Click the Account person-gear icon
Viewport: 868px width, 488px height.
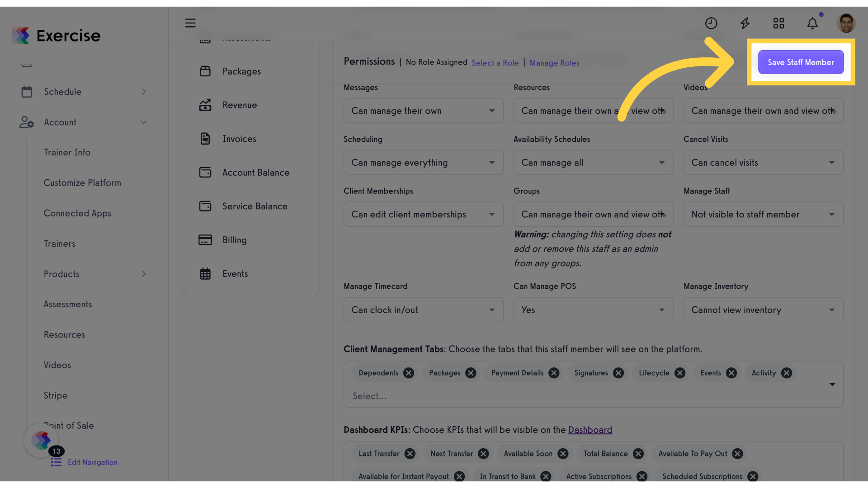coord(27,122)
